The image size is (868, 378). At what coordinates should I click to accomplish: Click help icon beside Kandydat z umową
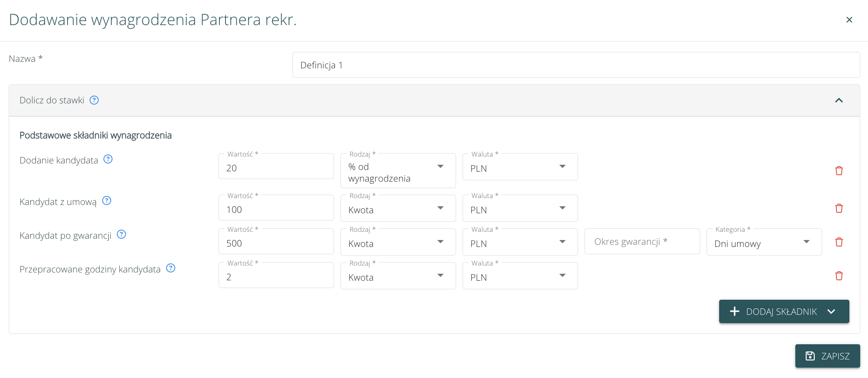click(x=106, y=201)
